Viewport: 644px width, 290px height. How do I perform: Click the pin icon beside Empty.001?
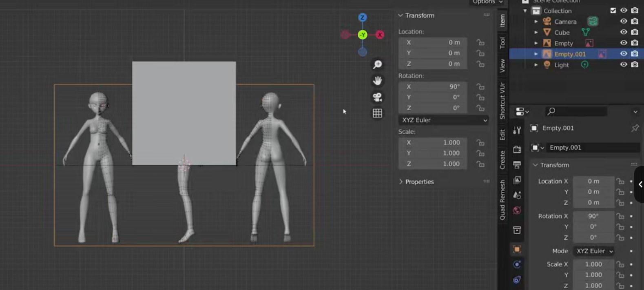coord(635,128)
